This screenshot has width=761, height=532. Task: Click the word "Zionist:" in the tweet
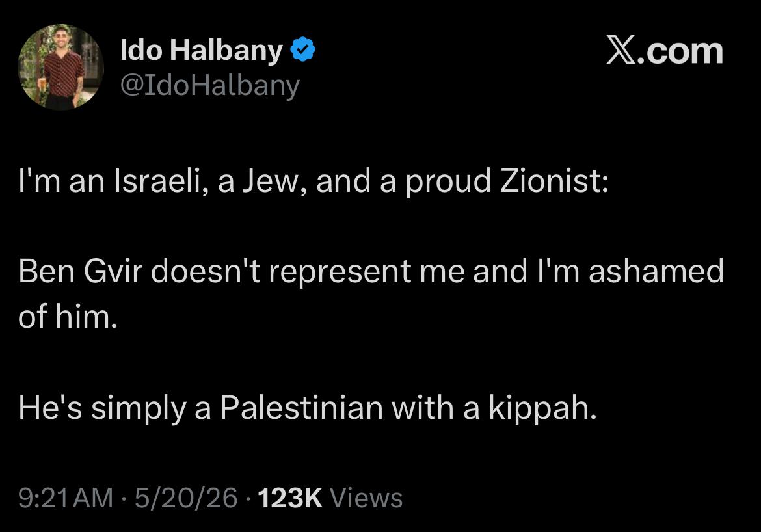click(554, 181)
